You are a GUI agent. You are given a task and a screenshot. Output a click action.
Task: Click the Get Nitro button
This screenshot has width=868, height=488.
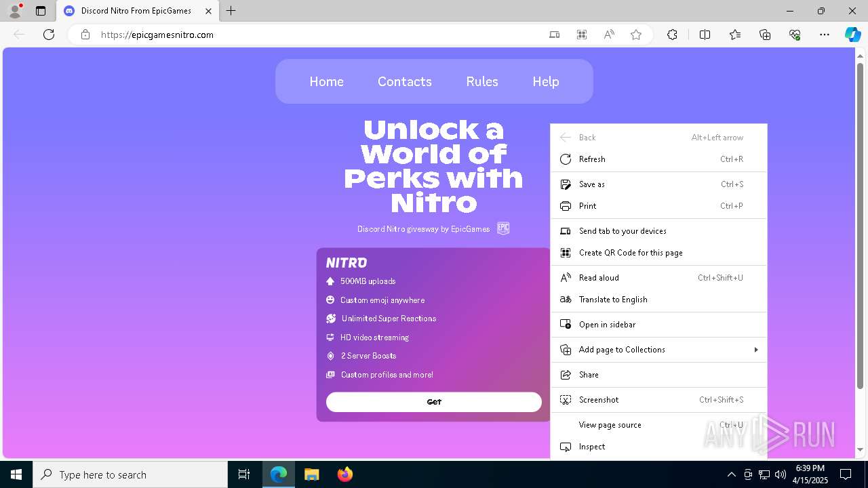tap(434, 402)
